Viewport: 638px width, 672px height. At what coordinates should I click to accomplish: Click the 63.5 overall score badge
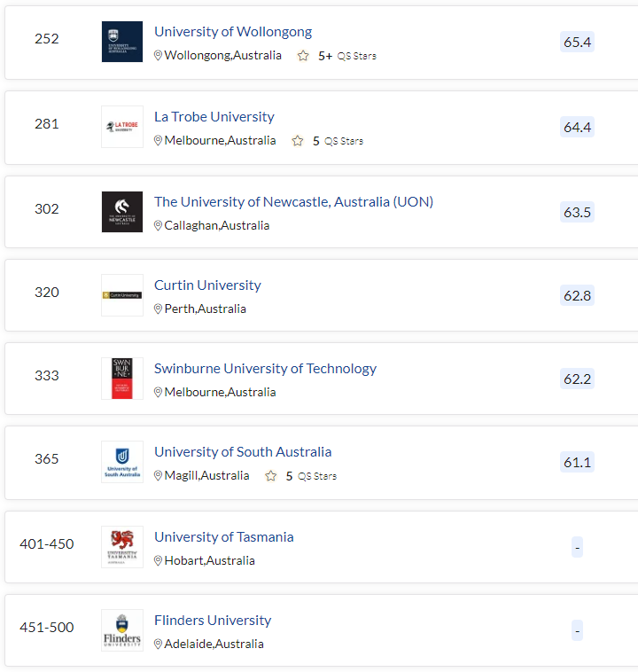tap(577, 212)
